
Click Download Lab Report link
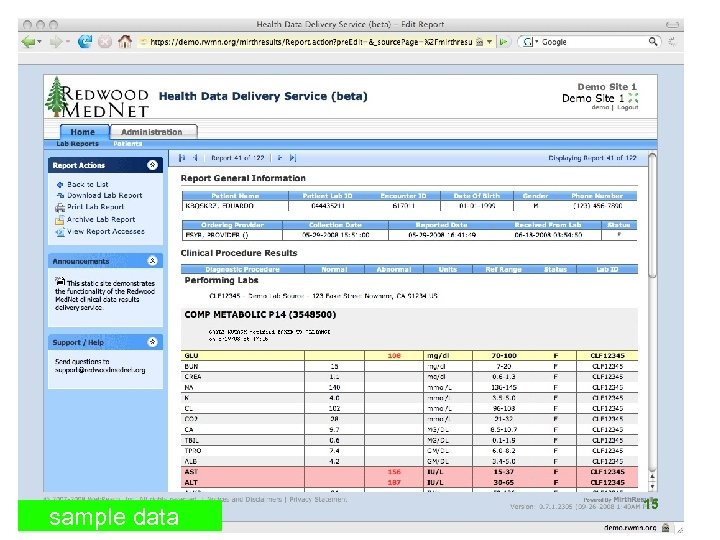105,195
